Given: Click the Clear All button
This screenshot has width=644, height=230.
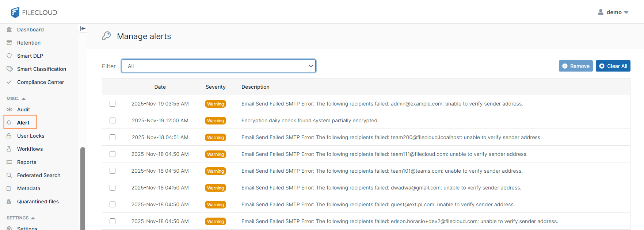Looking at the screenshot, I should coord(613,66).
